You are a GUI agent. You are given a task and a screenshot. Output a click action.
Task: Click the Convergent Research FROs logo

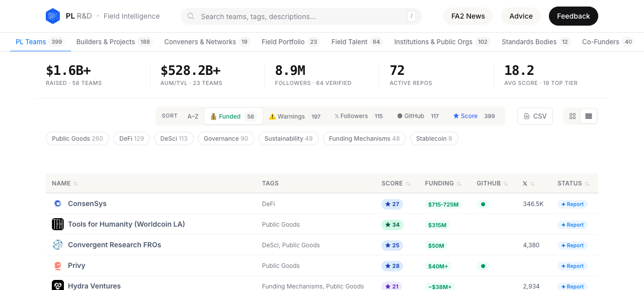(x=58, y=245)
